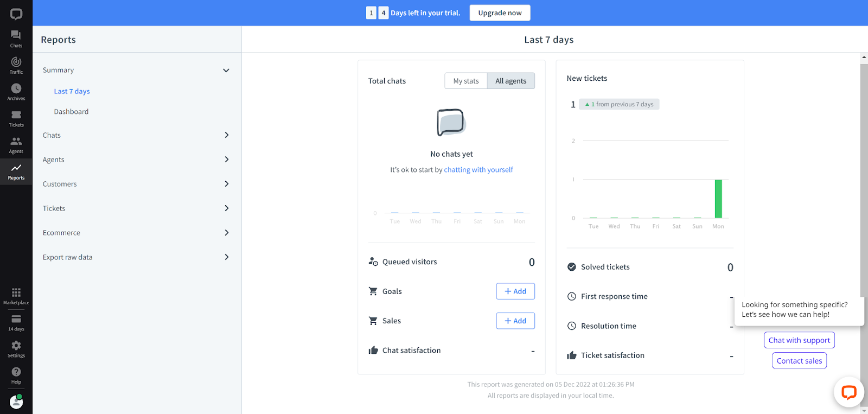This screenshot has height=414, width=868.
Task: Click the Upgrade now button
Action: 500,13
